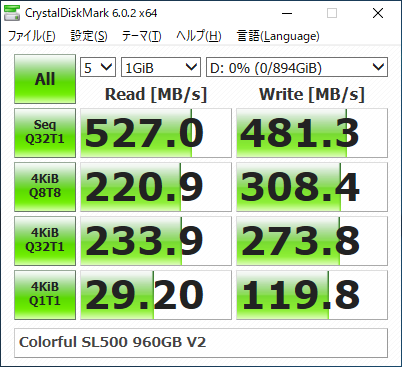Select the 4KiB Q32T1 write result 273.8
402x367 pixels.
click(312, 241)
